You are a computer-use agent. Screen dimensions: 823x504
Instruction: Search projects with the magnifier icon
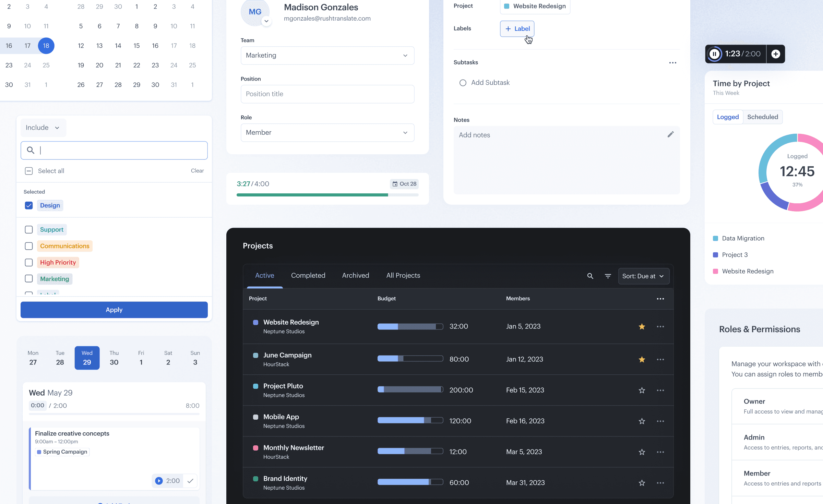[x=590, y=276]
